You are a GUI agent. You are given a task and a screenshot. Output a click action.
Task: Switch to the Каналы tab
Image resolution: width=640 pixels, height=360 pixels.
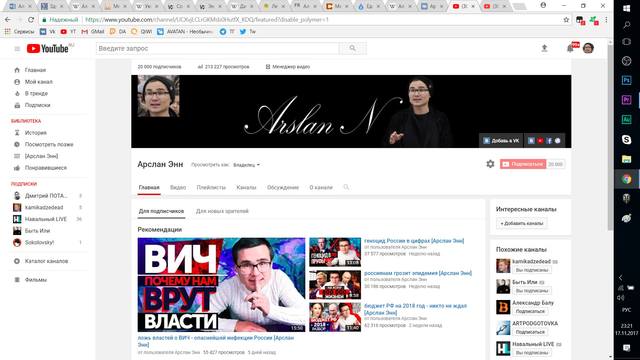pyautogui.click(x=246, y=187)
